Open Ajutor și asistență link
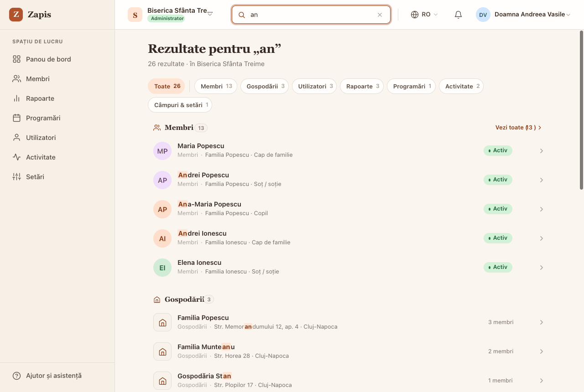Screen dimensions: 584x392 [x=57, y=376]
